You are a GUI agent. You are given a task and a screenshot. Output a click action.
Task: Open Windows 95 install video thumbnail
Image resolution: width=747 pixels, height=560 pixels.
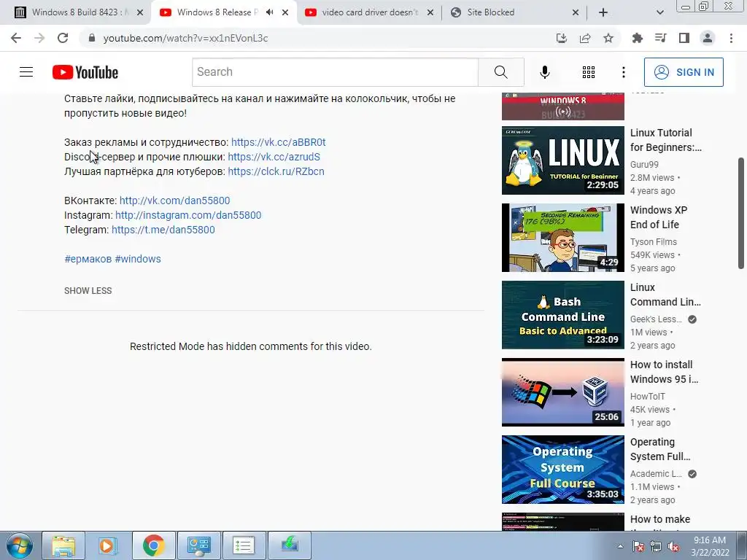(562, 392)
